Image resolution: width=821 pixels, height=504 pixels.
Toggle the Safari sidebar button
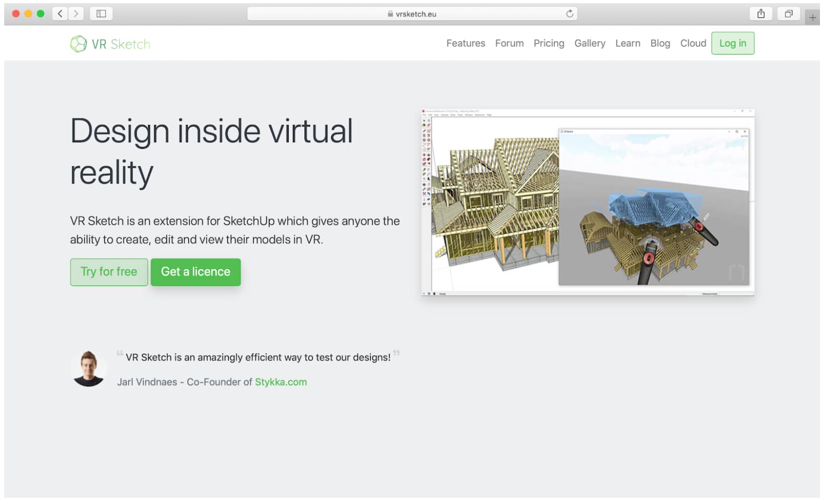tap(101, 14)
